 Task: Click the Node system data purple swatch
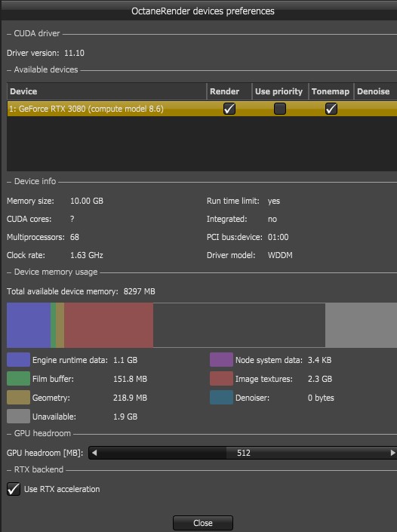click(221, 360)
